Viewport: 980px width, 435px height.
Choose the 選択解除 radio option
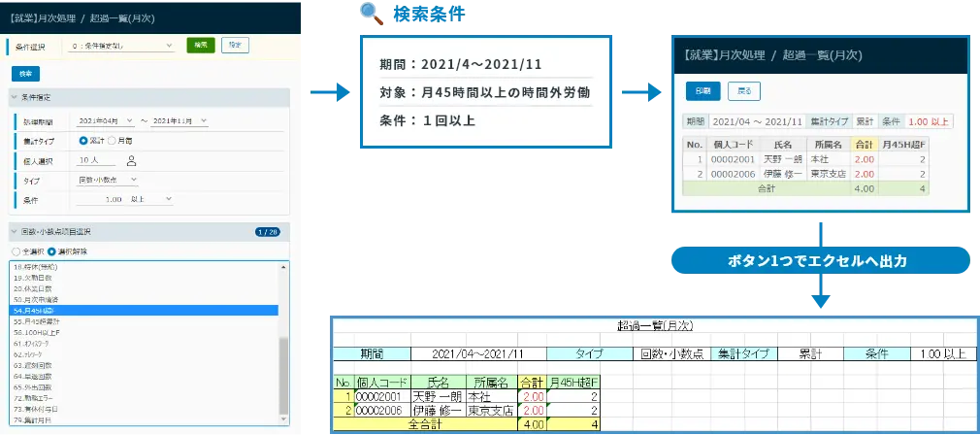tap(51, 251)
